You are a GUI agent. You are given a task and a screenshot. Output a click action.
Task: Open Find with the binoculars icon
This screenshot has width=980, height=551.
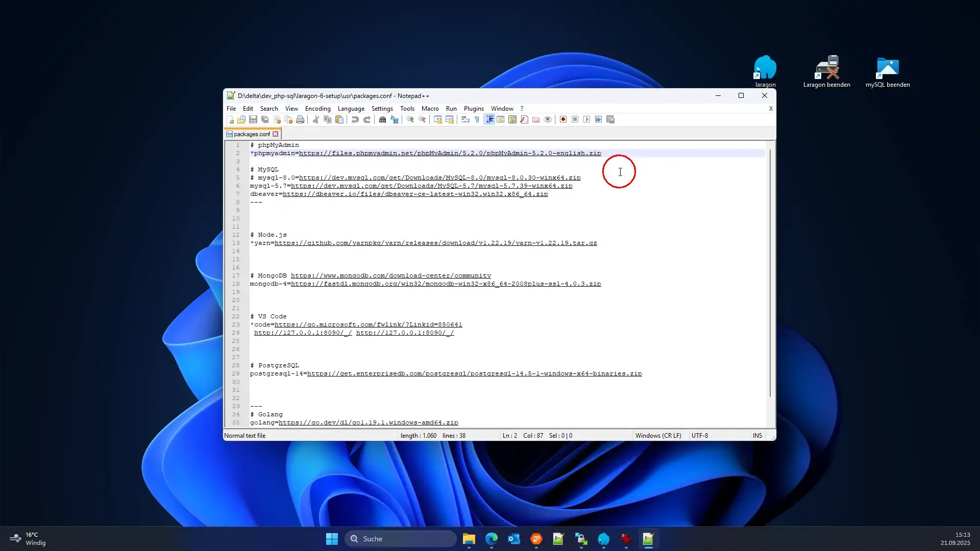click(x=382, y=119)
